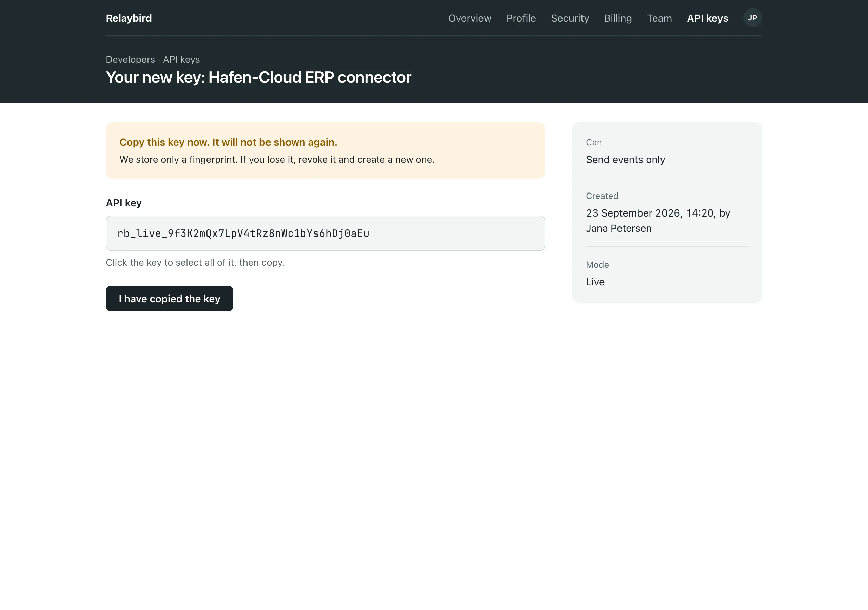Switch to the Security tab

click(x=570, y=18)
